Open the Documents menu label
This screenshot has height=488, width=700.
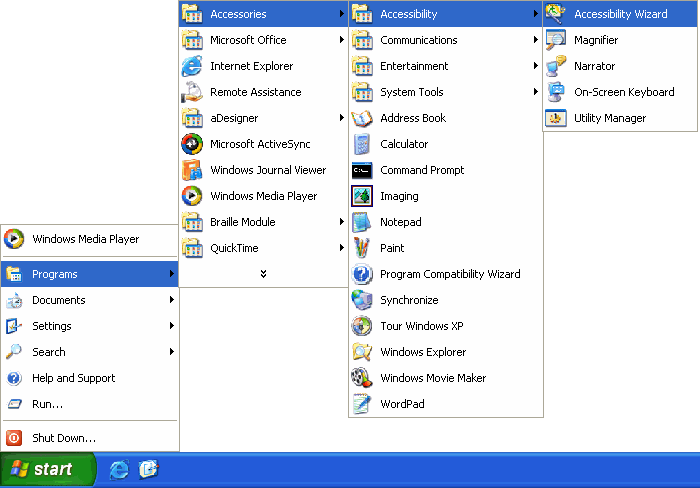click(58, 300)
